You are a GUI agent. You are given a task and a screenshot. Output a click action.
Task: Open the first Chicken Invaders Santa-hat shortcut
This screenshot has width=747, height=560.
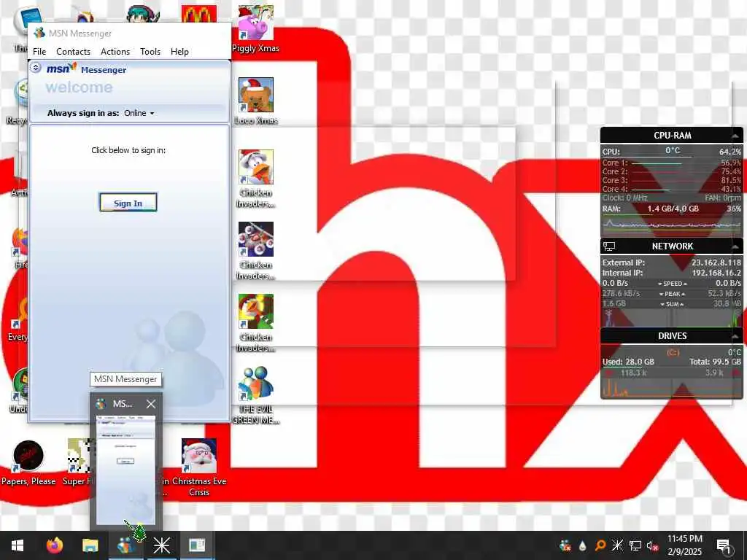(256, 179)
